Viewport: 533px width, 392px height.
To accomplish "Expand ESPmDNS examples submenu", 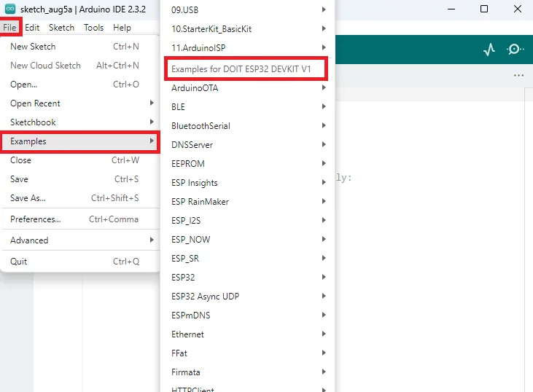I will pos(248,315).
